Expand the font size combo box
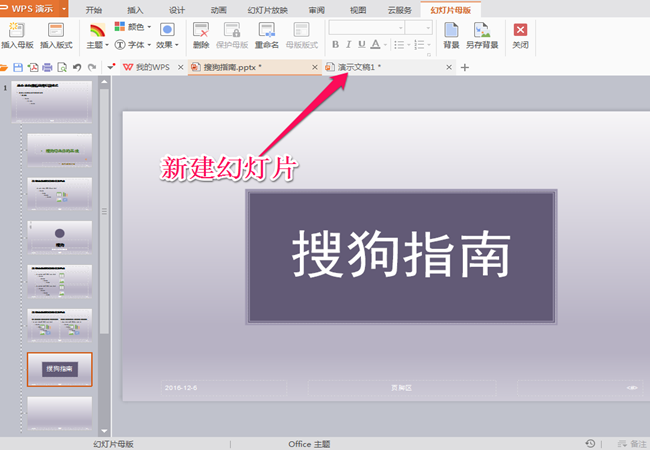Viewport: 650px width, 450px height. tap(429, 28)
